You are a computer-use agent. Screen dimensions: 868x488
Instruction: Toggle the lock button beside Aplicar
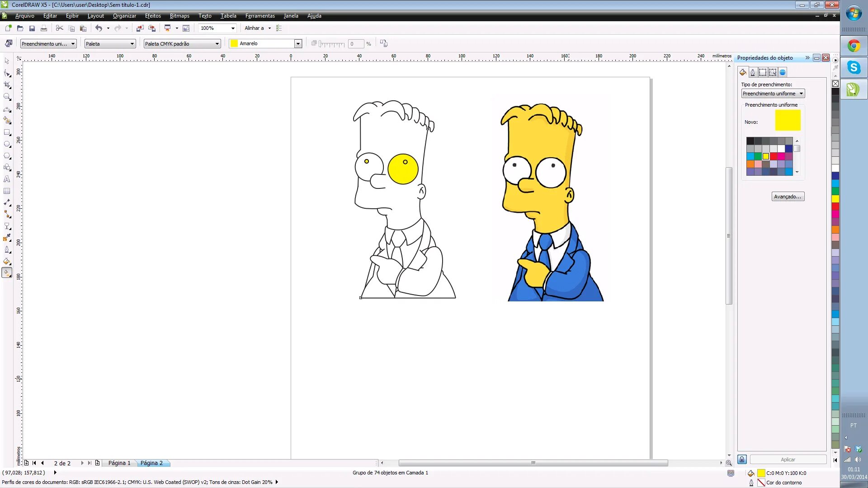point(742,460)
